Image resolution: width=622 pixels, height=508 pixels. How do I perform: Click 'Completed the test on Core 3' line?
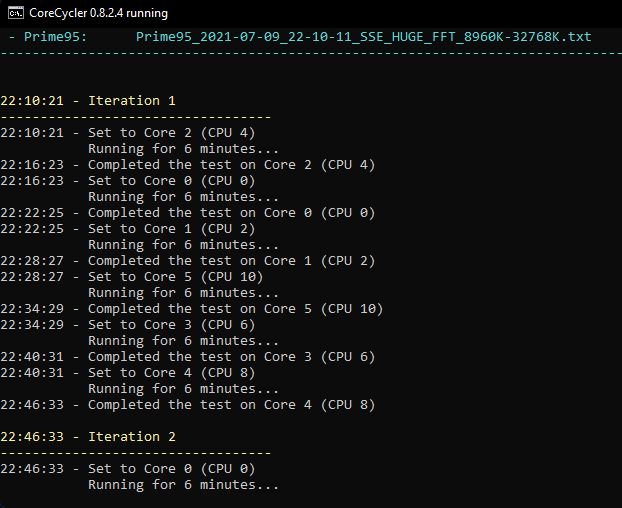[188, 357]
